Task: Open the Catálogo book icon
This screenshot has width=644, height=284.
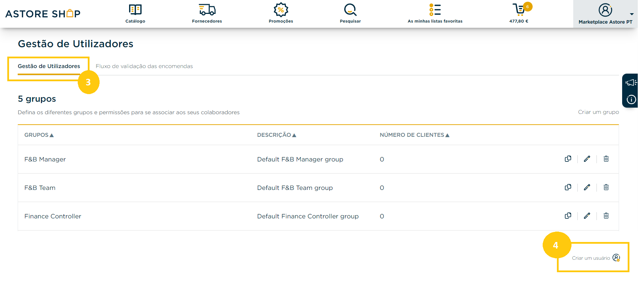Action: [135, 10]
